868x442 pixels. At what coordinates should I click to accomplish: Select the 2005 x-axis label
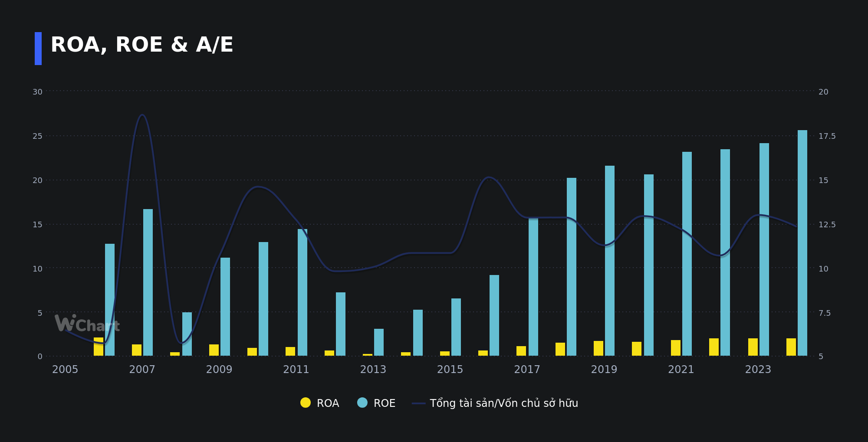[65, 370]
